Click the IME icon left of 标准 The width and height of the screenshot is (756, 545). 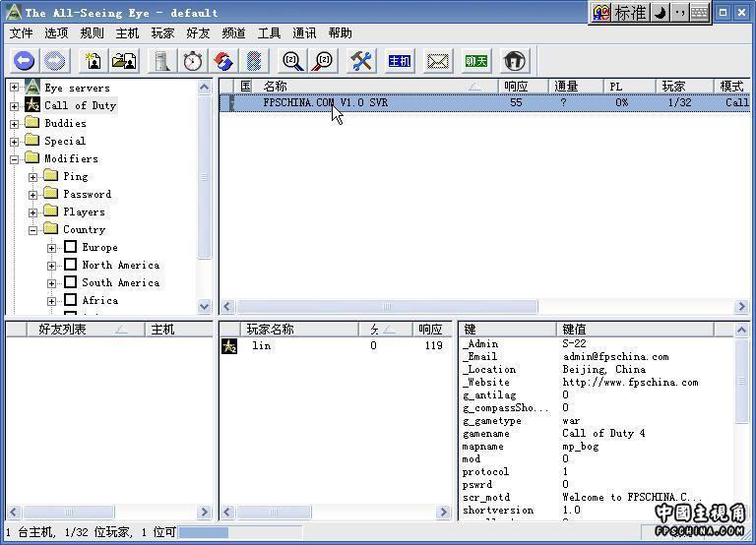coord(601,13)
